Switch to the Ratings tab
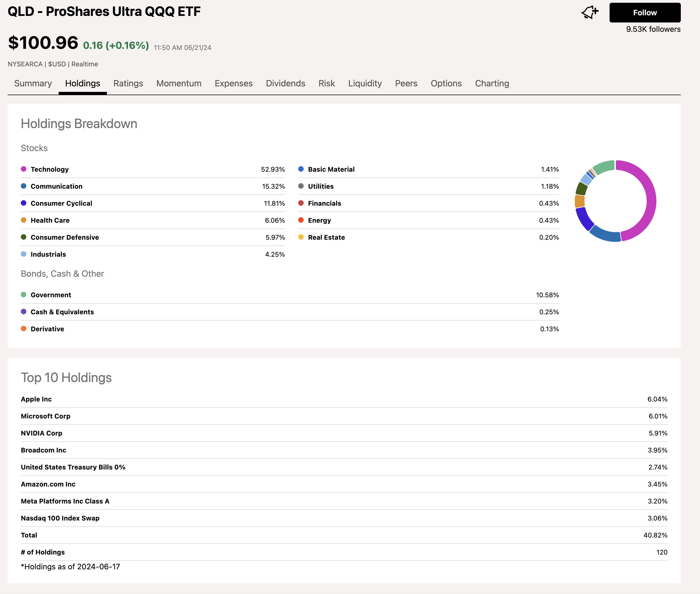Image resolution: width=700 pixels, height=594 pixels. [128, 84]
